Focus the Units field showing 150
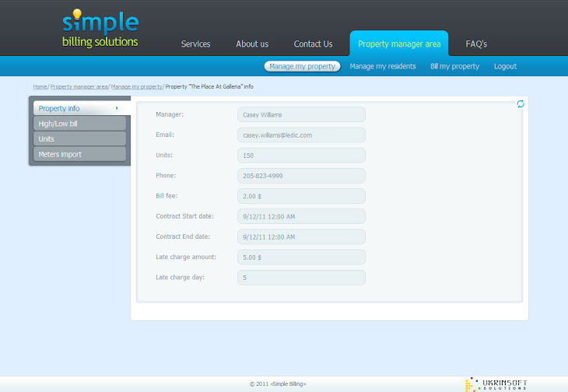The width and height of the screenshot is (568, 392). pyautogui.click(x=301, y=156)
